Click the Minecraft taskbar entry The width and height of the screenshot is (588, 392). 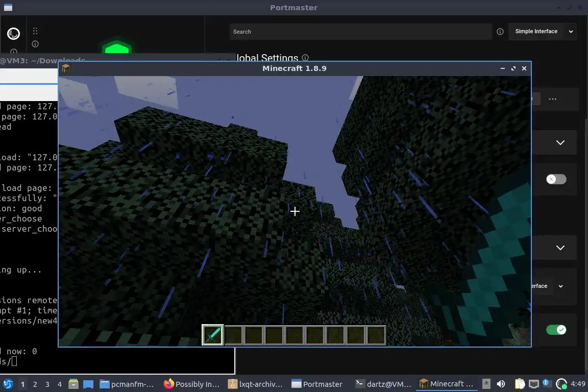(x=446, y=384)
